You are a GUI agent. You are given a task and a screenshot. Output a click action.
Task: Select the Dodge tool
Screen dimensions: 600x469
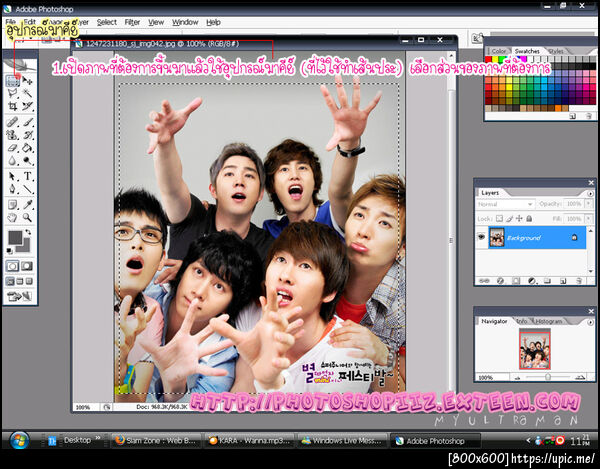coord(27,161)
